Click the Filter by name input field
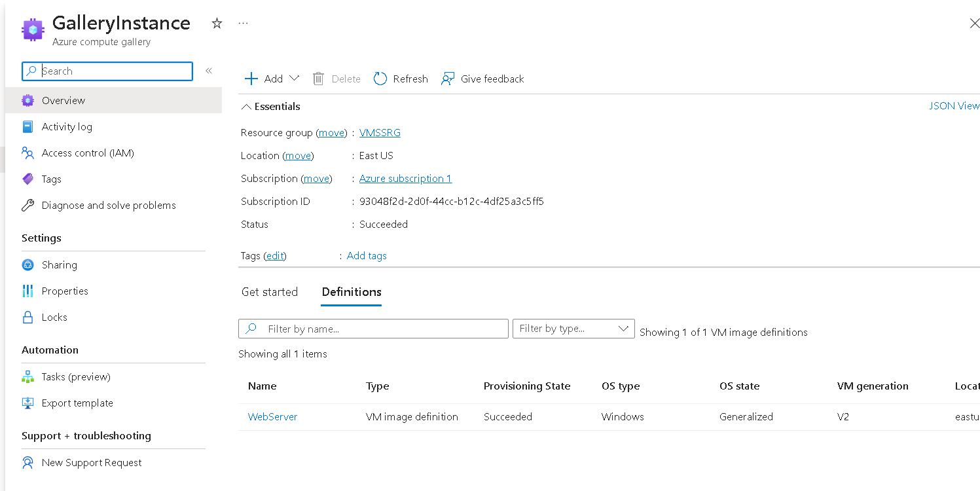 click(x=373, y=328)
